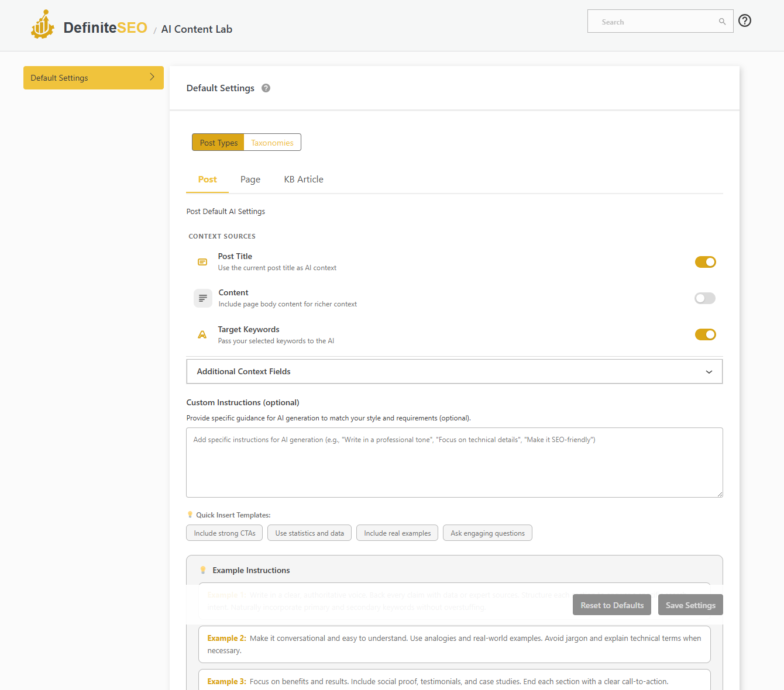The height and width of the screenshot is (690, 784).
Task: Disable the Post Title toggle
Action: (705, 262)
